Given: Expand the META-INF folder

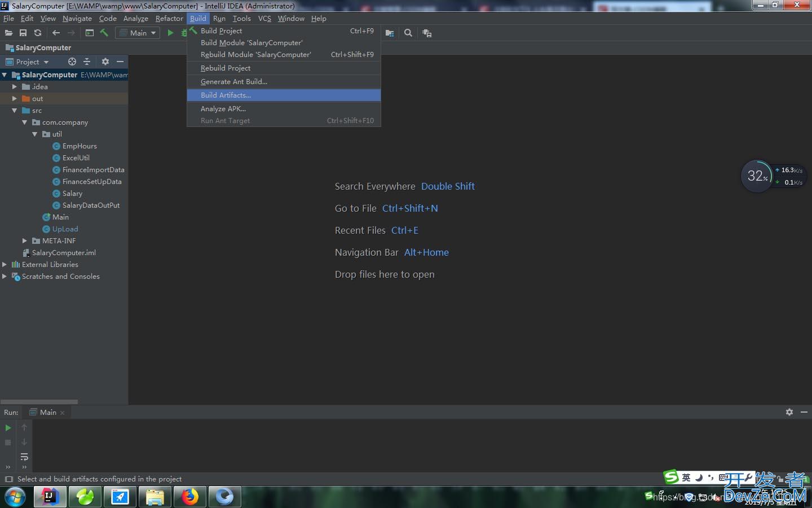Looking at the screenshot, I should (x=25, y=240).
